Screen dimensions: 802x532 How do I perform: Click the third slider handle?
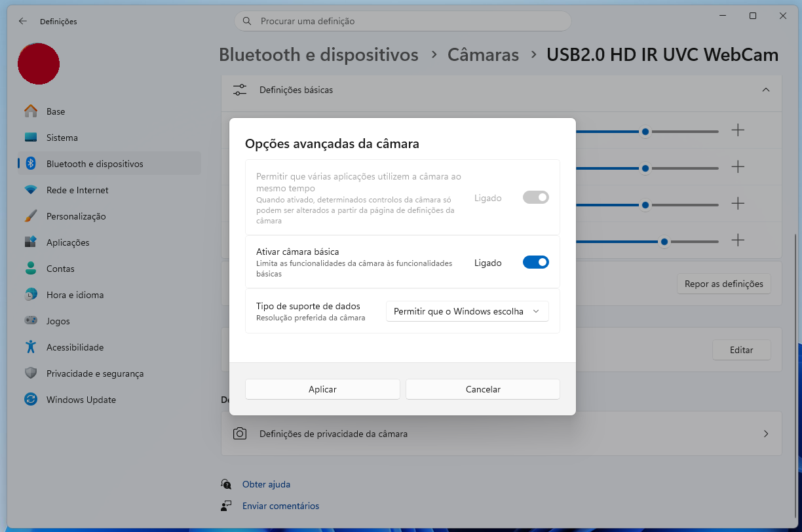pyautogui.click(x=645, y=205)
